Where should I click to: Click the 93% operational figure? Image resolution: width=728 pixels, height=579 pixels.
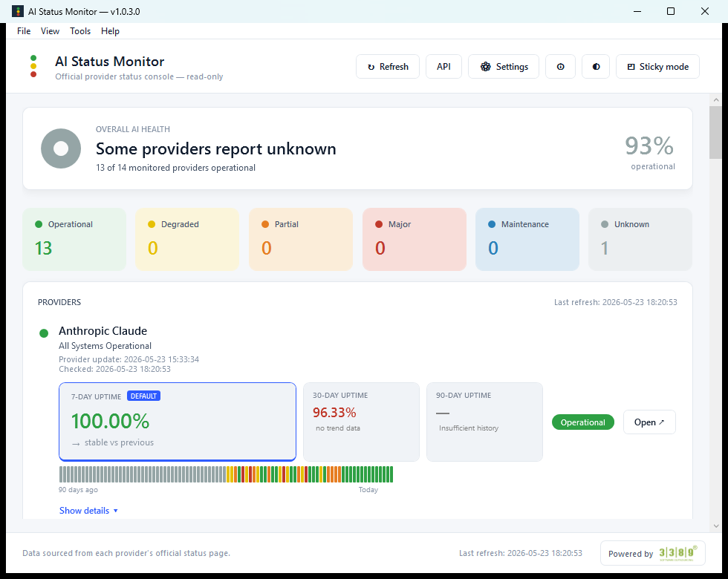click(x=649, y=145)
